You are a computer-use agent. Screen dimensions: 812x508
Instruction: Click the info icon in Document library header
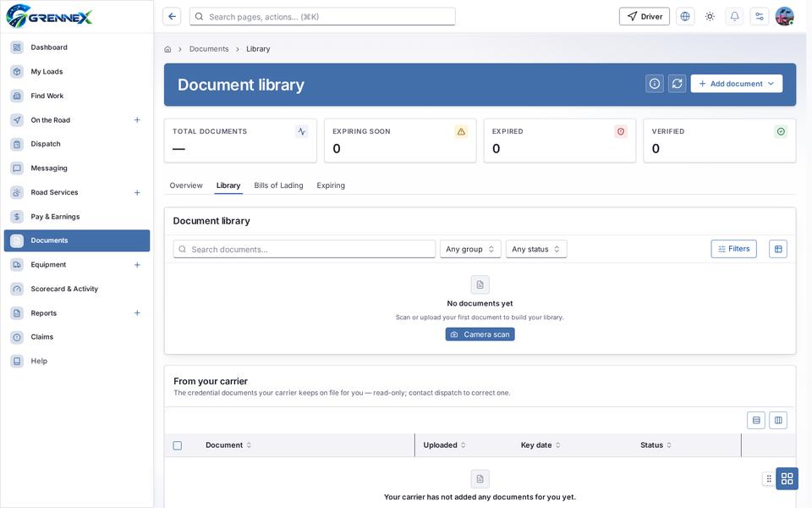(x=655, y=84)
